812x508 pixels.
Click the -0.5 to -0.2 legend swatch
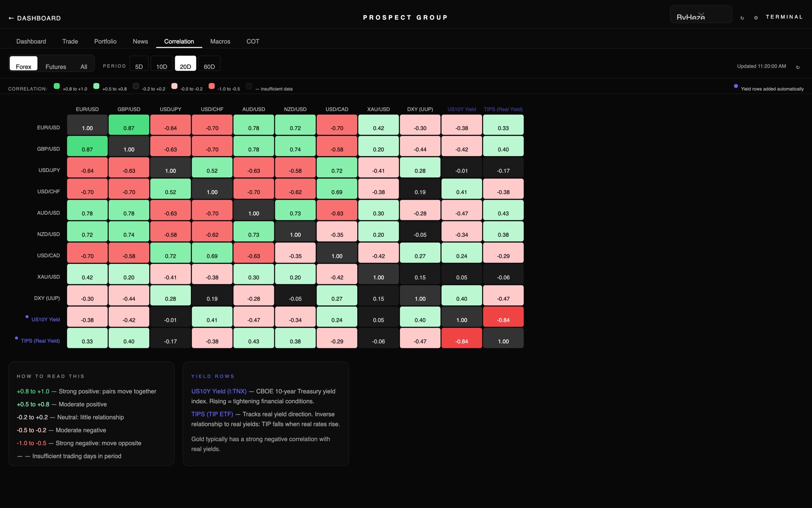[x=175, y=86]
